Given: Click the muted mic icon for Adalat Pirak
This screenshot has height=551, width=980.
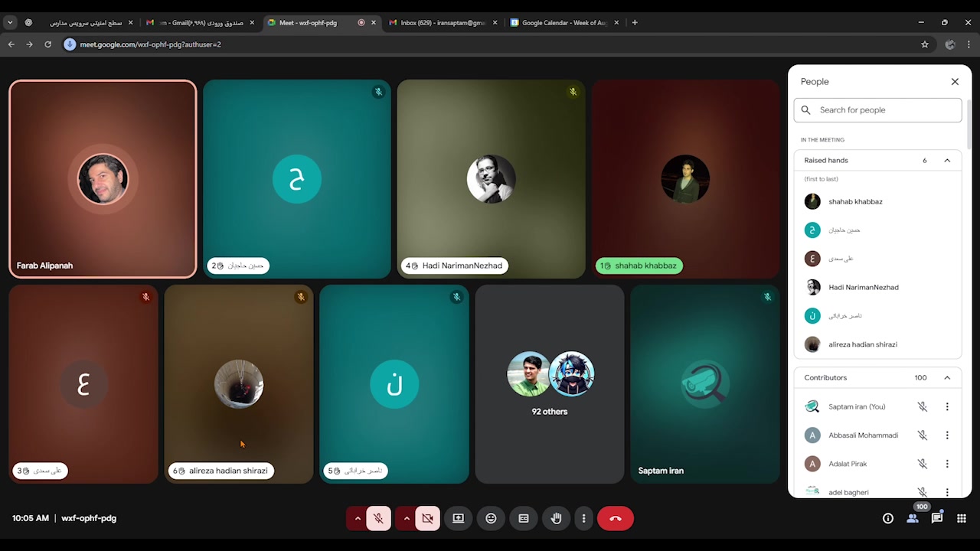Looking at the screenshot, I should (923, 464).
